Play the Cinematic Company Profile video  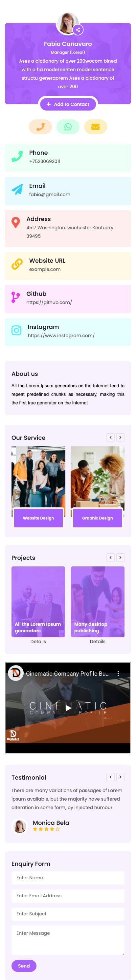68,707
